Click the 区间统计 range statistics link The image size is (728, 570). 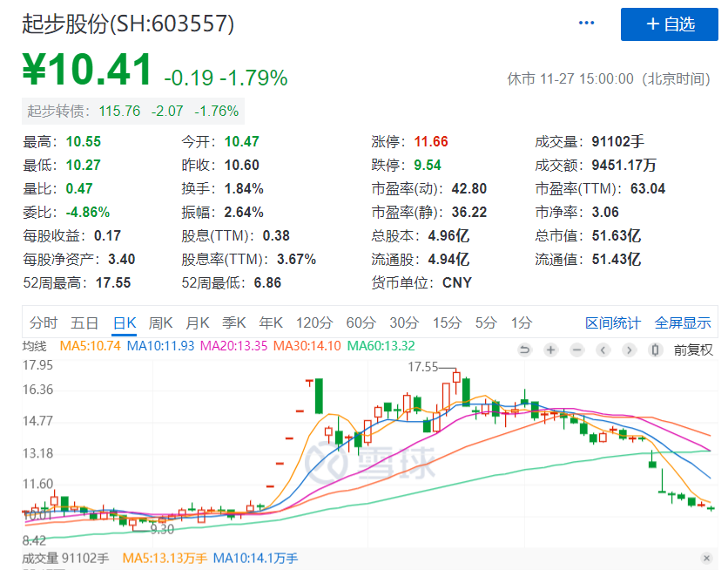point(612,322)
